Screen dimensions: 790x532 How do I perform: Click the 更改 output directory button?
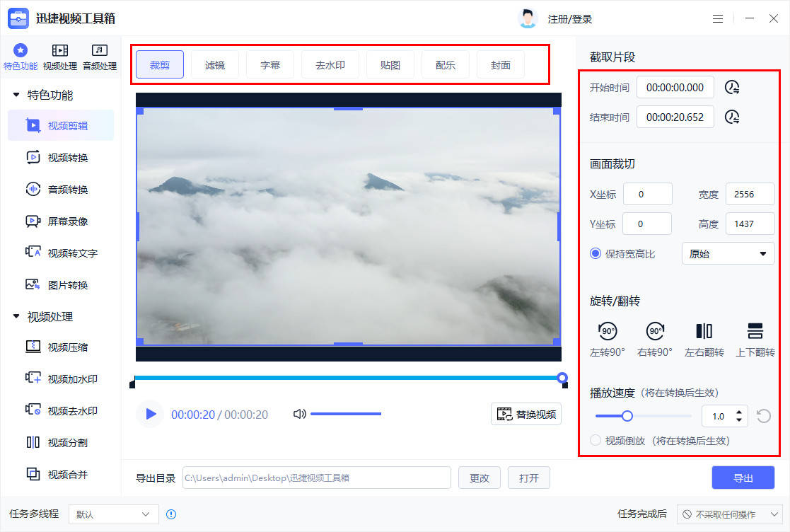click(x=479, y=478)
